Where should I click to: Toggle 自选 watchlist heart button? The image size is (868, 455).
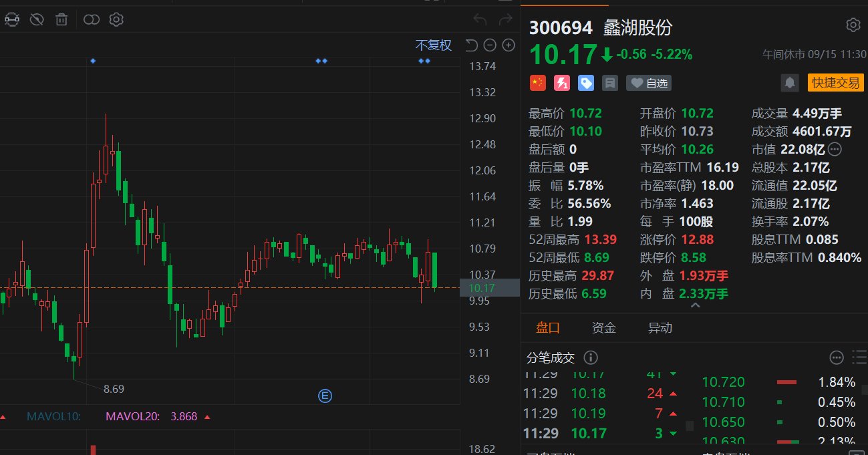point(649,83)
